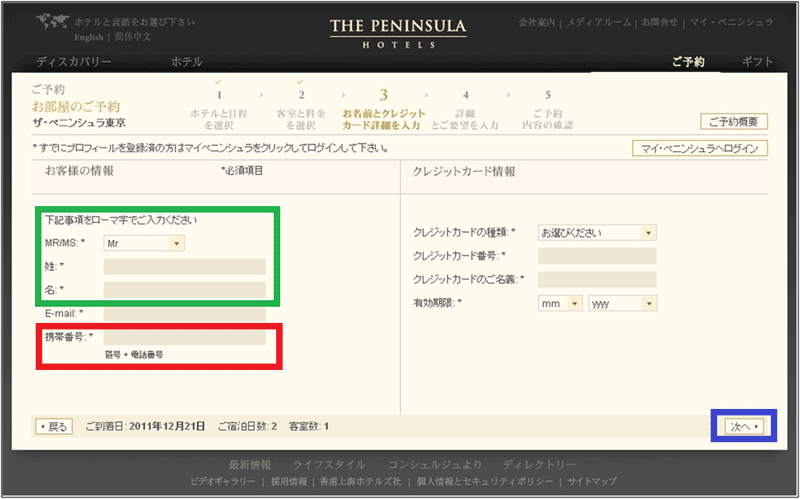Screen dimensions: 800x499
Task: Click the クレジットカード番号 input field
Action: tap(597, 256)
